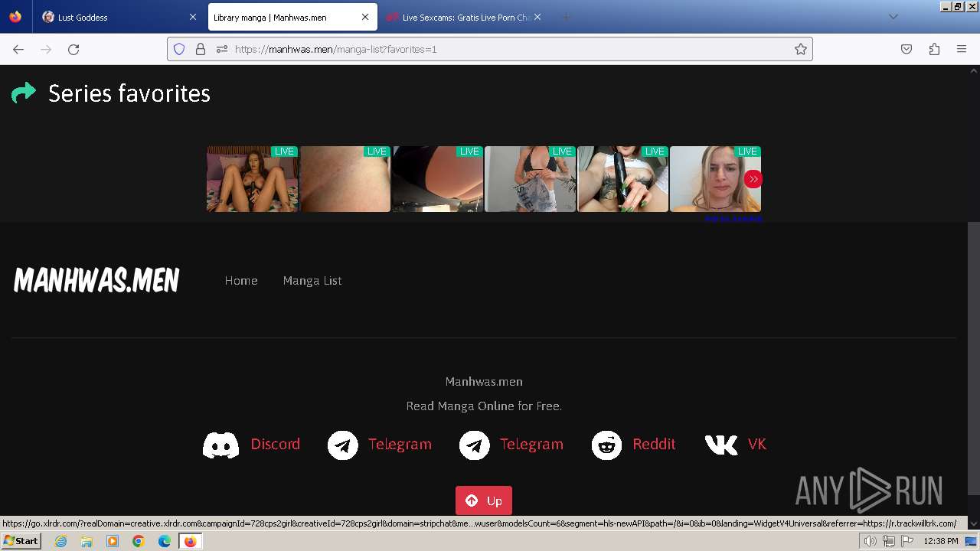Click the VK logo icon
This screenshot has width=980, height=551.
point(721,445)
